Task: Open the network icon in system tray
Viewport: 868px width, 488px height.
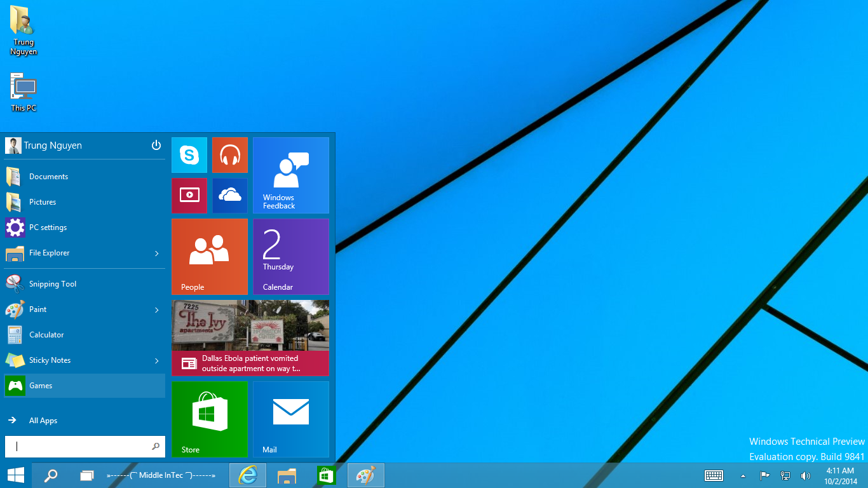Action: pyautogui.click(x=785, y=475)
